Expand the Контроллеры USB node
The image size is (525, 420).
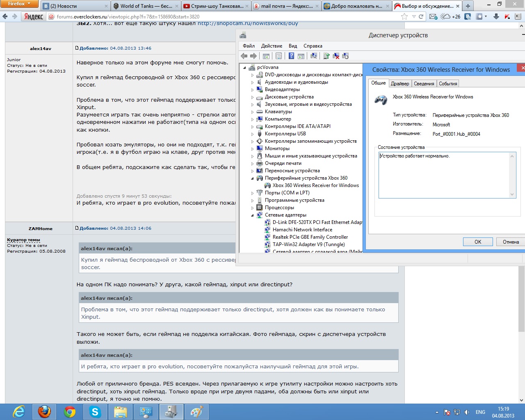coord(253,134)
